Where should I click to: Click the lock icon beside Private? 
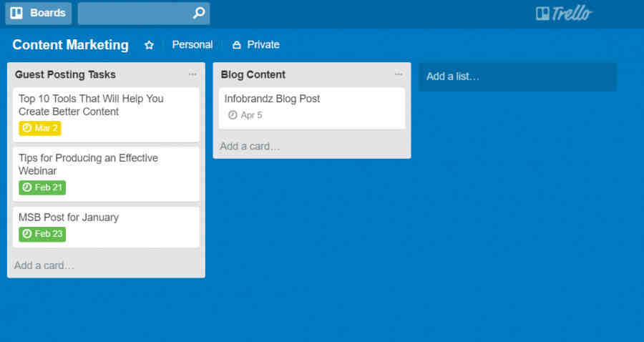coord(237,45)
